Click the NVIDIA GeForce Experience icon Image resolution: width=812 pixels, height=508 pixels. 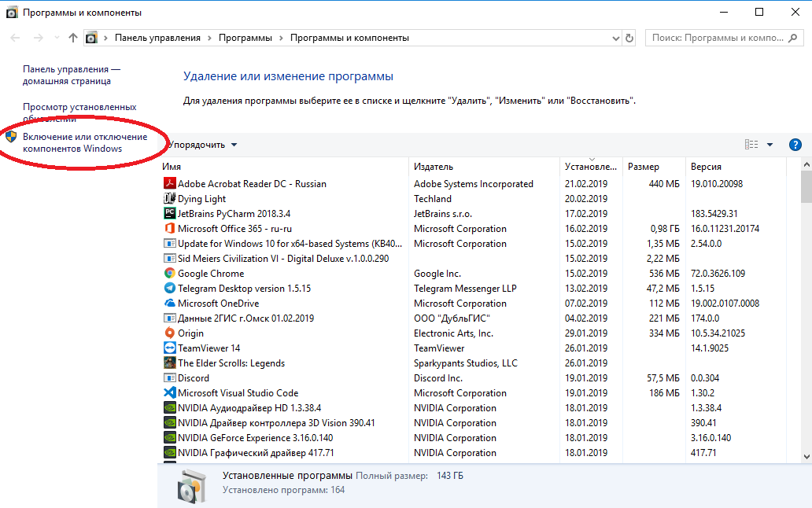point(169,438)
